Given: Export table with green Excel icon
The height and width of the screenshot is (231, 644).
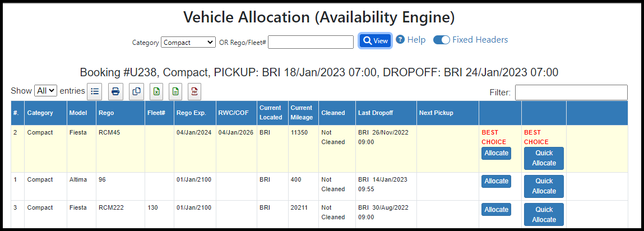Looking at the screenshot, I should coord(156,91).
